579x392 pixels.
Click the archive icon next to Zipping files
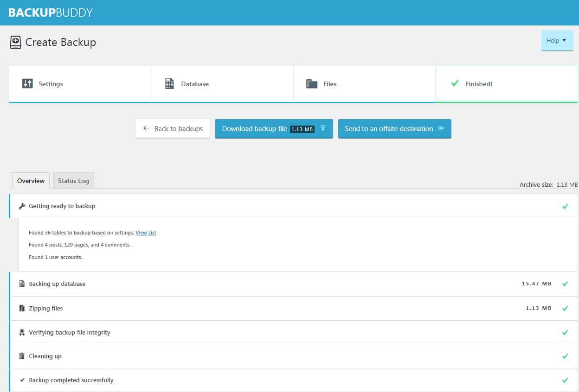(x=22, y=308)
